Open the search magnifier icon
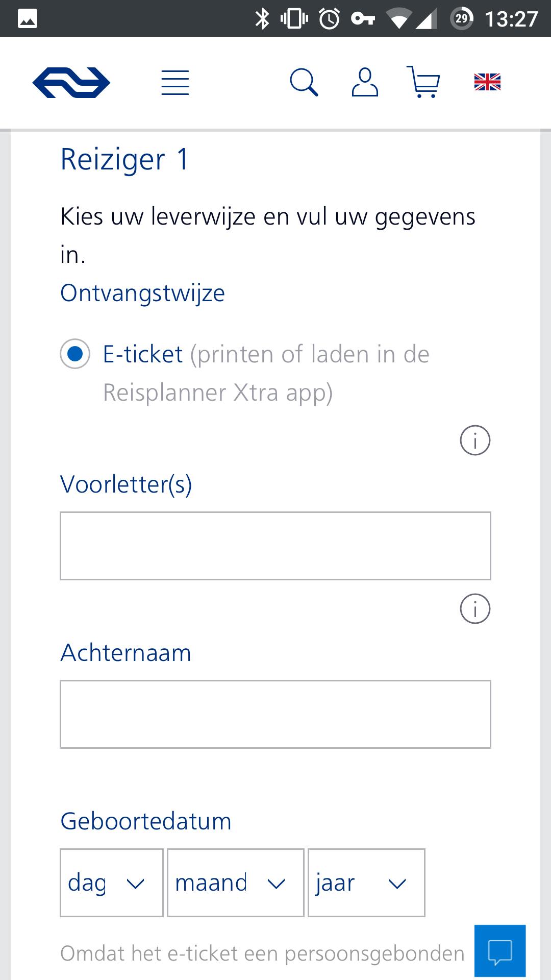The image size is (551, 980). [x=304, y=82]
